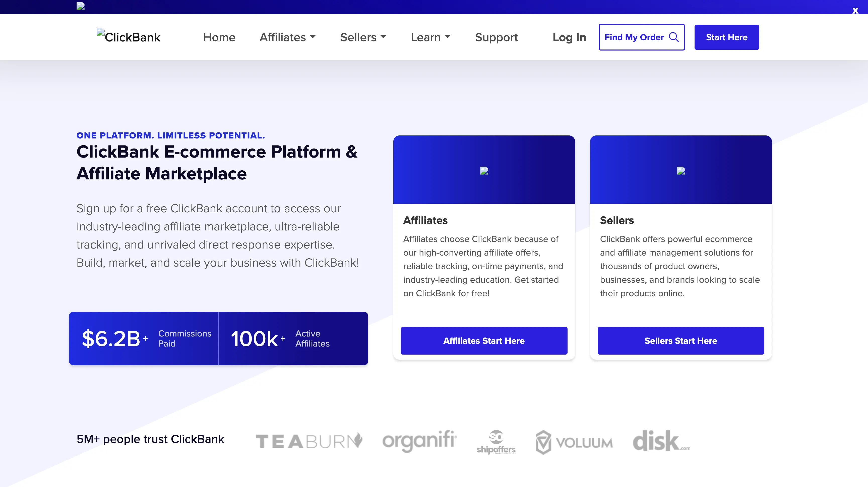Click the Log In link
The width and height of the screenshot is (868, 487).
[x=569, y=37]
